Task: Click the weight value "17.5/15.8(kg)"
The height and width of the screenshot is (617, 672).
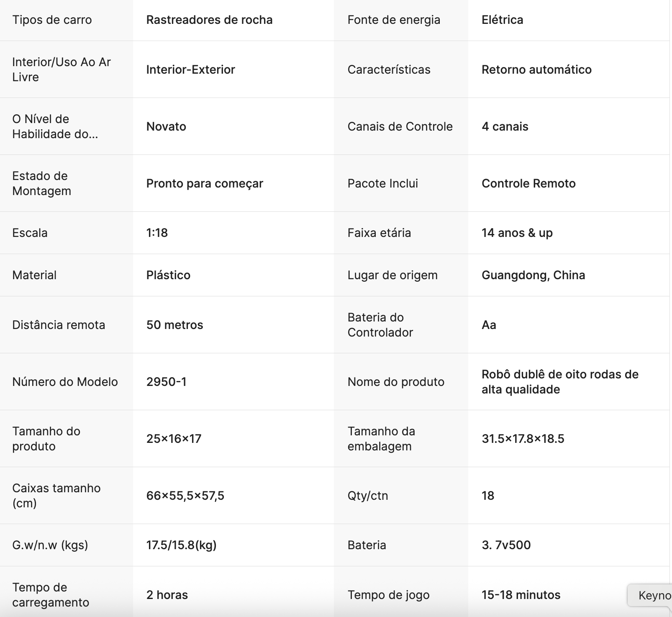Action: (x=181, y=545)
